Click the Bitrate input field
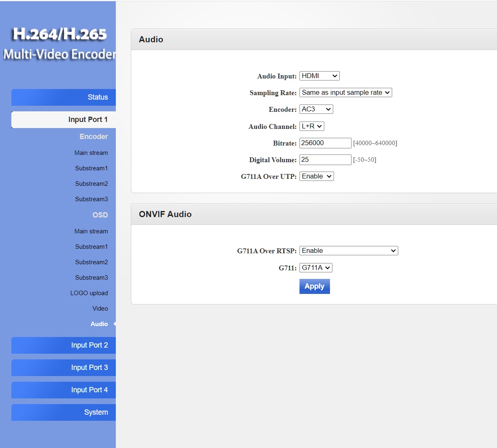This screenshot has width=497, height=448. [325, 143]
